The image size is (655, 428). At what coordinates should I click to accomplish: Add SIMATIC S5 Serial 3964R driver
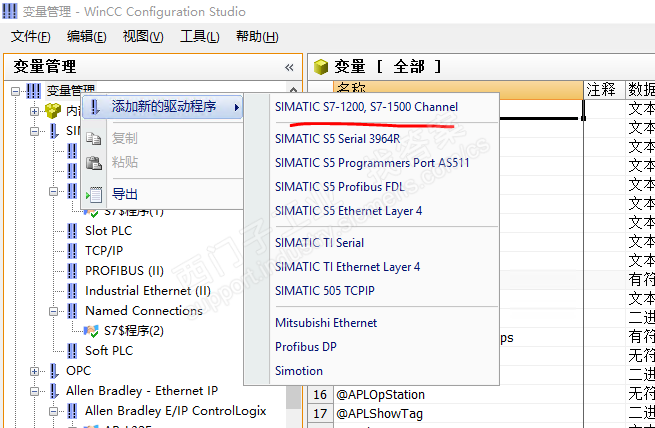(338, 139)
